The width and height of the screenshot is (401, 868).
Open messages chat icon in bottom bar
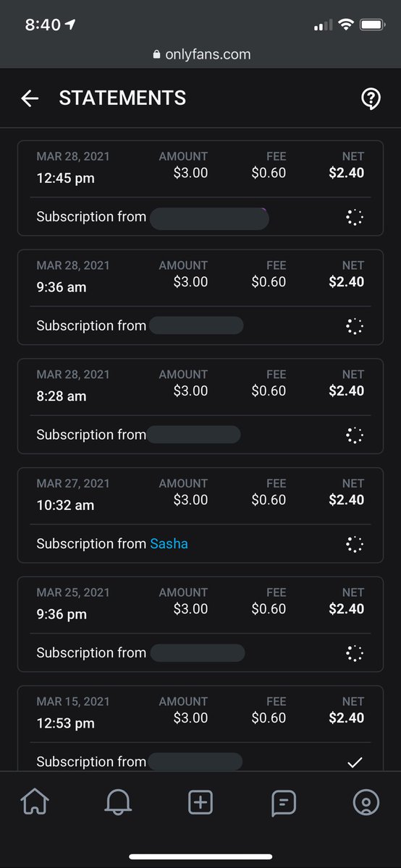click(x=283, y=802)
